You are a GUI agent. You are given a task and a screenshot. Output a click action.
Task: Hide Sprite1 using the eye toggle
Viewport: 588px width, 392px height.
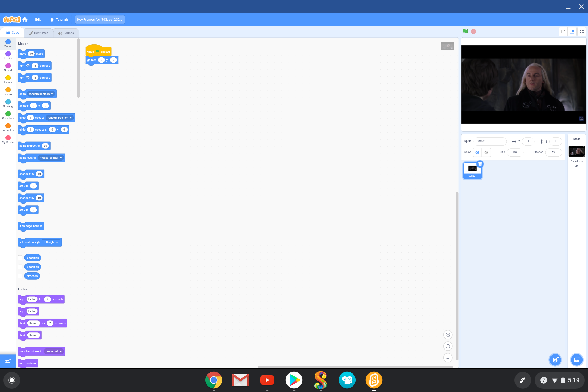pos(486,152)
